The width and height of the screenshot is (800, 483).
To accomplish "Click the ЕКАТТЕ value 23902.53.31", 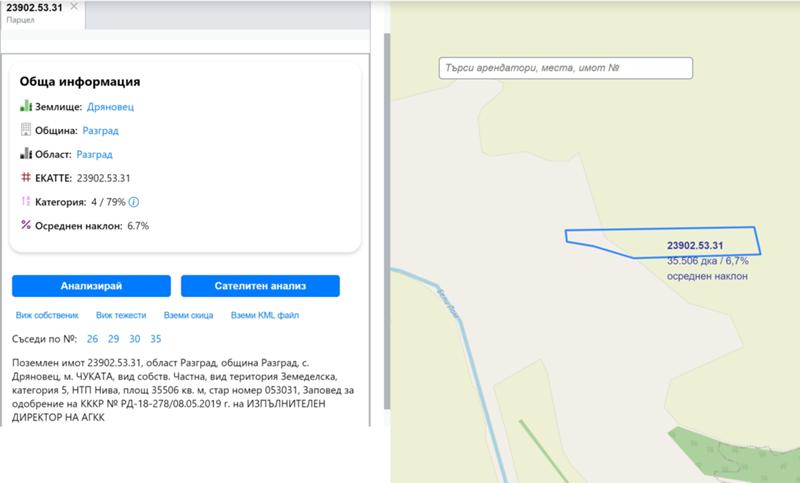I will tap(104, 178).
